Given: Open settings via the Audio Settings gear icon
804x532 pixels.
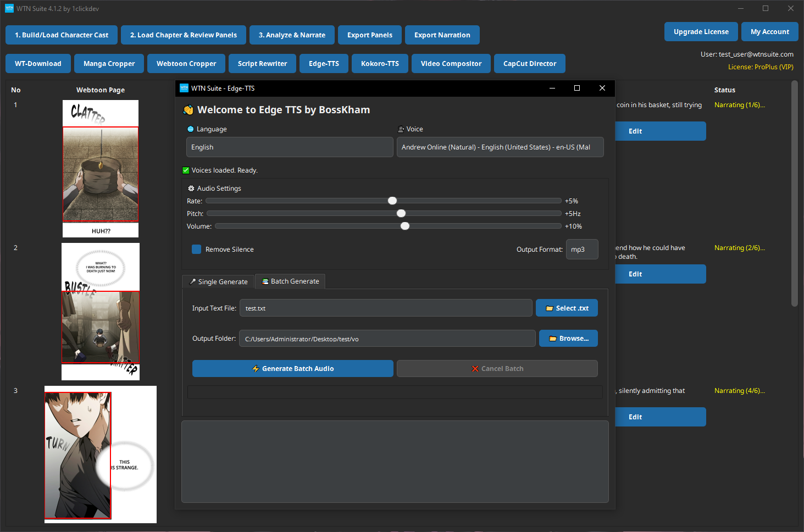Looking at the screenshot, I should click(x=191, y=188).
